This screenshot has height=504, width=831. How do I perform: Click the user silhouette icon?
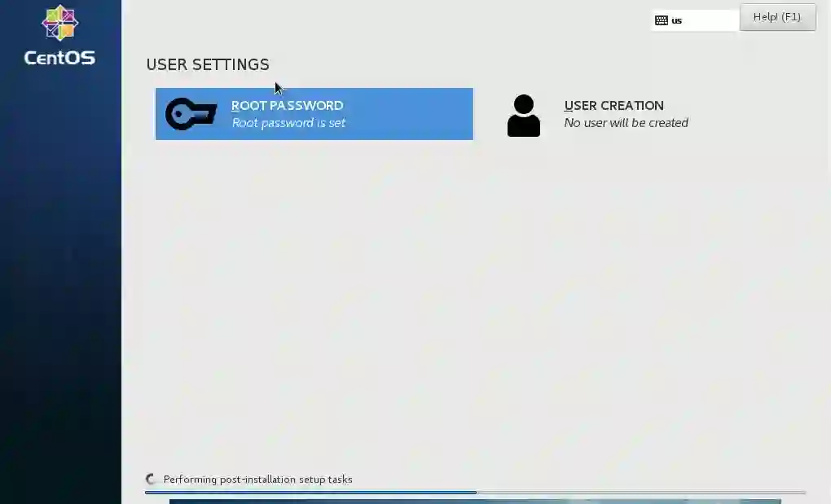(x=524, y=116)
